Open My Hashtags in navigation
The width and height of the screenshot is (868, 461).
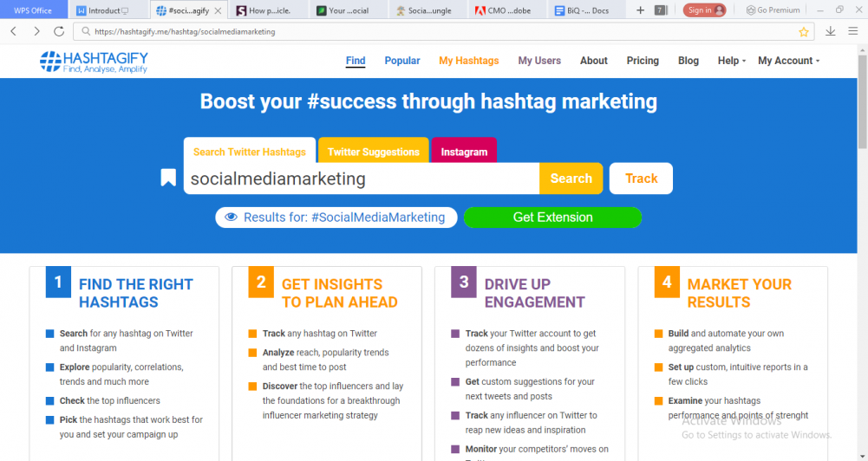pyautogui.click(x=469, y=61)
